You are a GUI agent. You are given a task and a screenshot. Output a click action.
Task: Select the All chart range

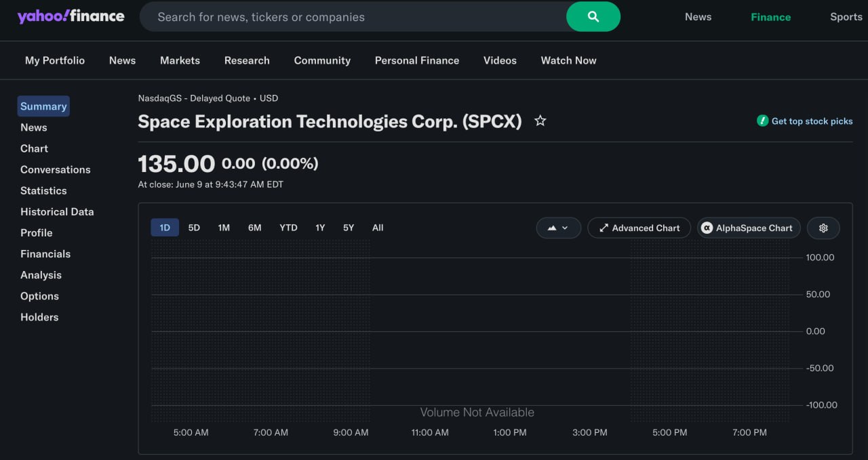tap(378, 228)
